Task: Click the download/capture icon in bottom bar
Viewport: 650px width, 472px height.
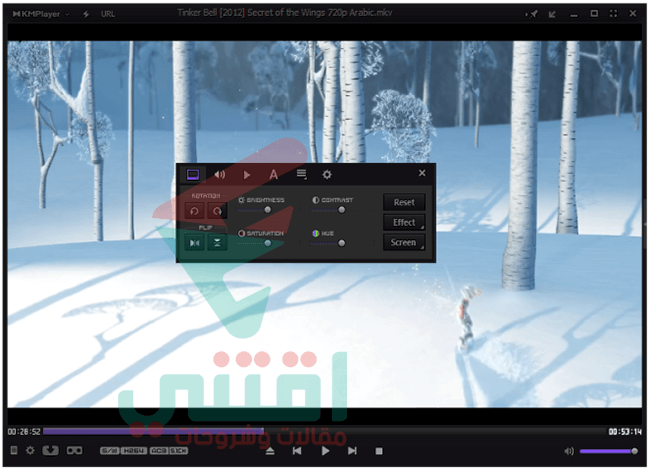Action: pyautogui.click(x=51, y=450)
